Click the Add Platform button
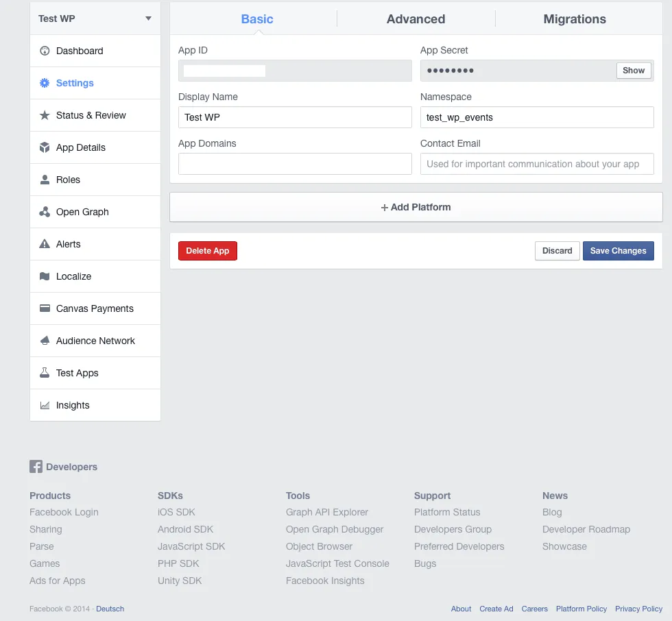The height and width of the screenshot is (621, 672). 416,207
